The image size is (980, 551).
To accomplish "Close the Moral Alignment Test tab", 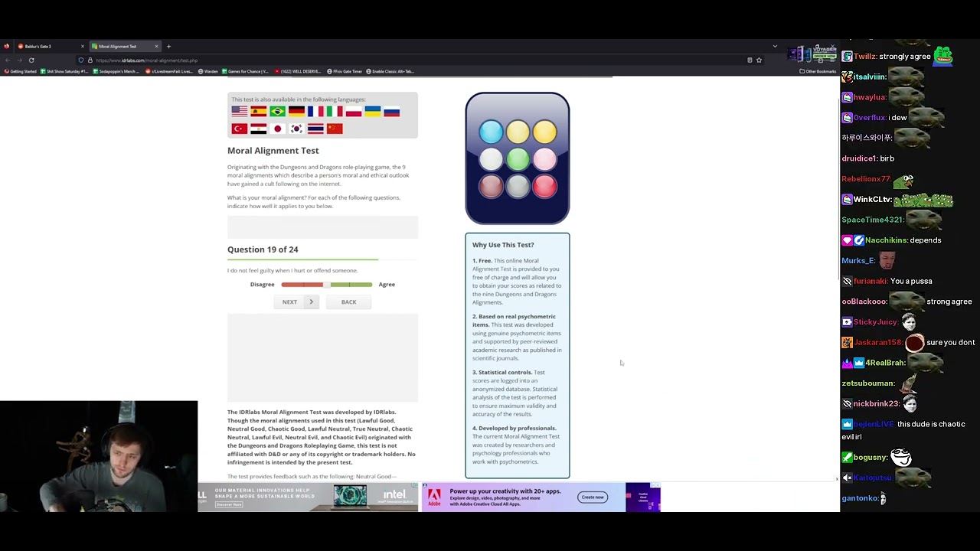I will pos(156,47).
